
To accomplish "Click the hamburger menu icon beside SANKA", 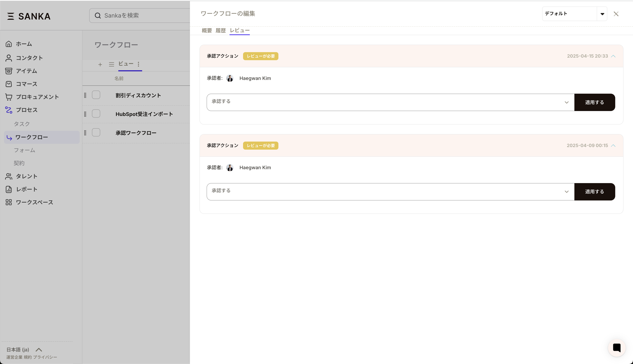I will click(x=10, y=16).
